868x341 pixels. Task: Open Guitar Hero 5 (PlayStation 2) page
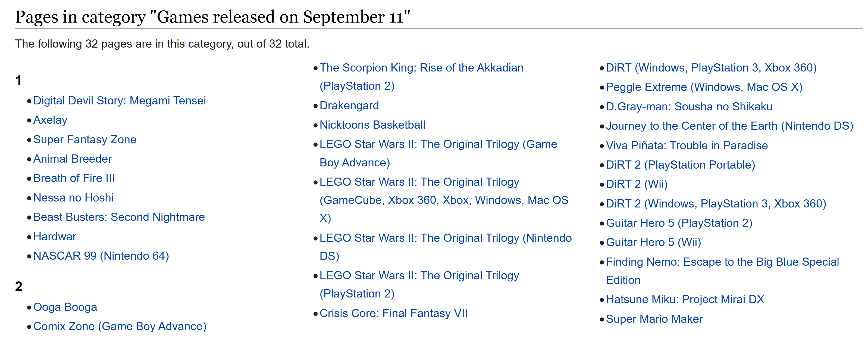pos(679,223)
